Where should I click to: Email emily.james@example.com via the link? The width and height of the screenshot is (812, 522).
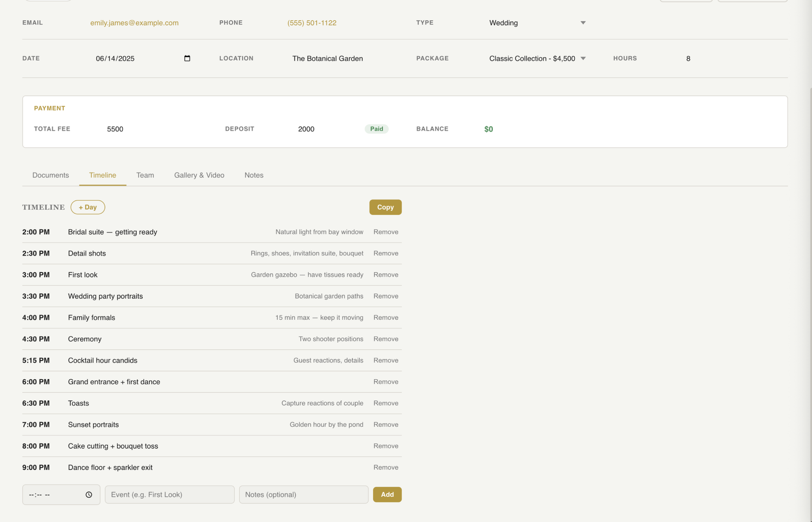(x=135, y=23)
